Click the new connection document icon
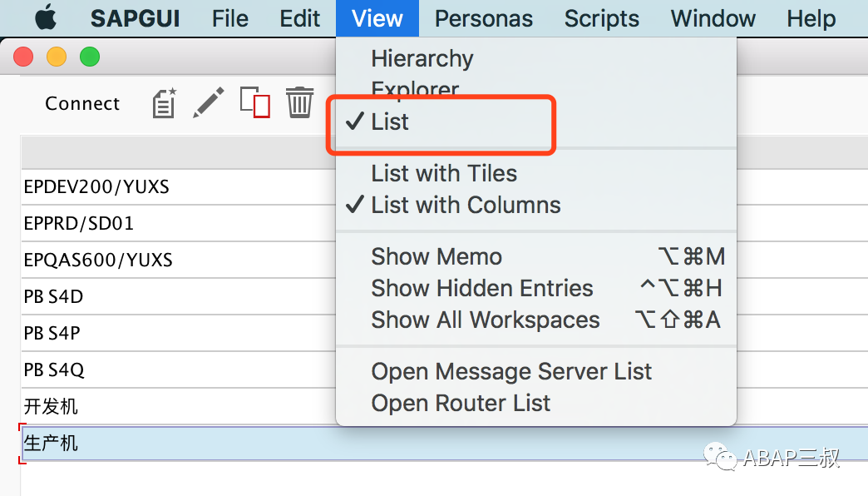 (165, 103)
